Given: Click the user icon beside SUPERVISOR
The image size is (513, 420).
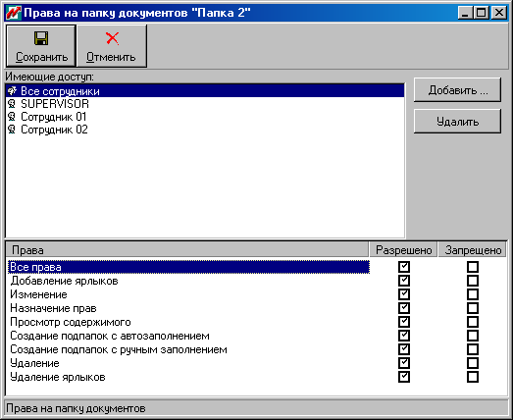Looking at the screenshot, I should pyautogui.click(x=12, y=104).
